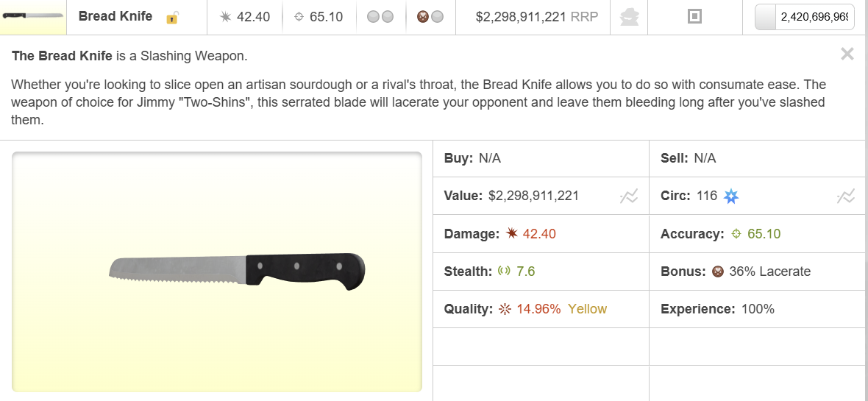The width and height of the screenshot is (868, 401).
Task: Click the button left of the price field
Action: pyautogui.click(x=766, y=18)
